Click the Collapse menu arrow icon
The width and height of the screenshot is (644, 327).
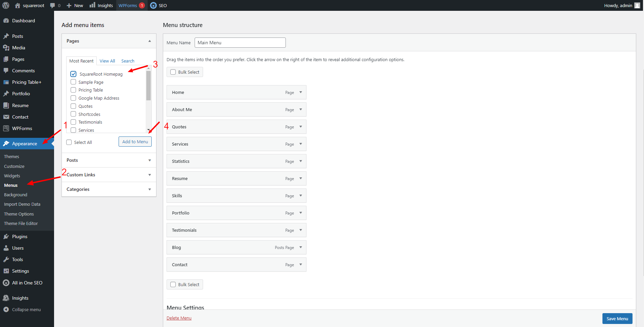(6, 309)
